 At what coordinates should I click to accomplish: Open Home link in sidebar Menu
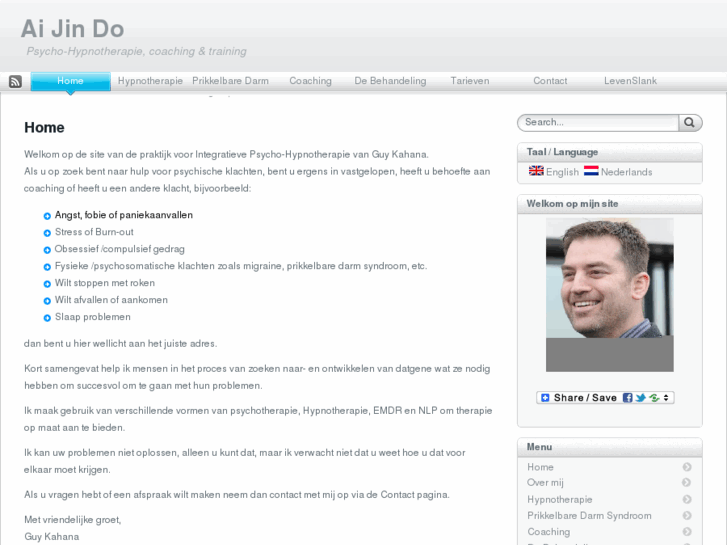tap(540, 467)
